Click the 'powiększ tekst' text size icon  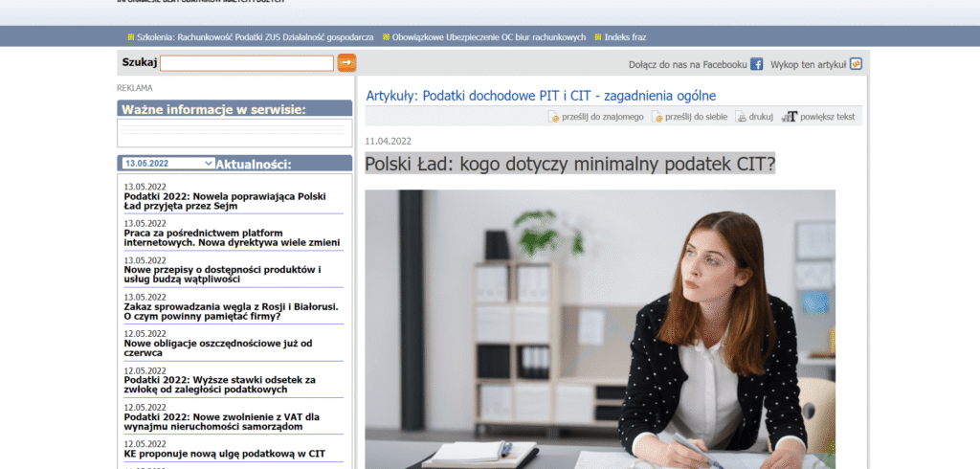(x=790, y=117)
